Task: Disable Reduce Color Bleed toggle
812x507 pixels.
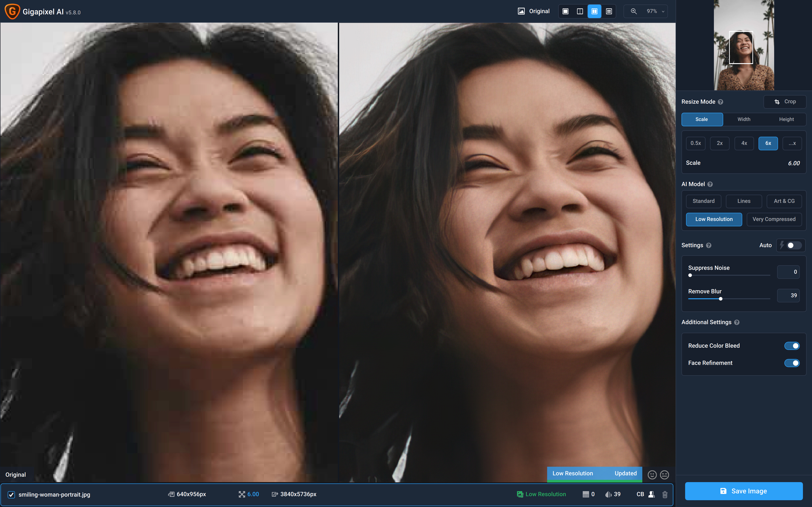Action: pos(792,346)
